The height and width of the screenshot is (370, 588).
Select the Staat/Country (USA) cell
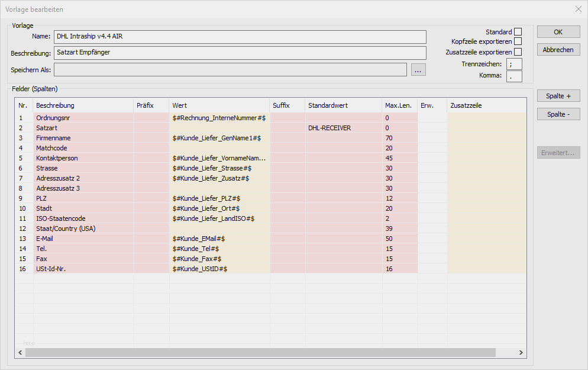tap(83, 229)
